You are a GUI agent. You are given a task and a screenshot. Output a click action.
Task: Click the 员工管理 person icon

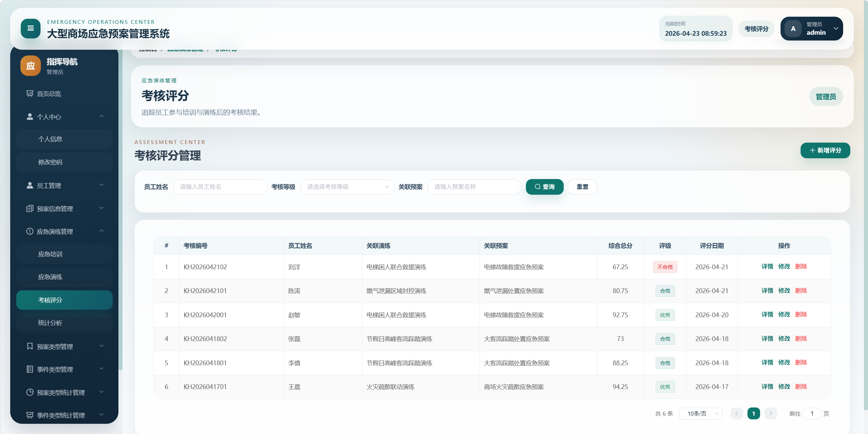30,186
